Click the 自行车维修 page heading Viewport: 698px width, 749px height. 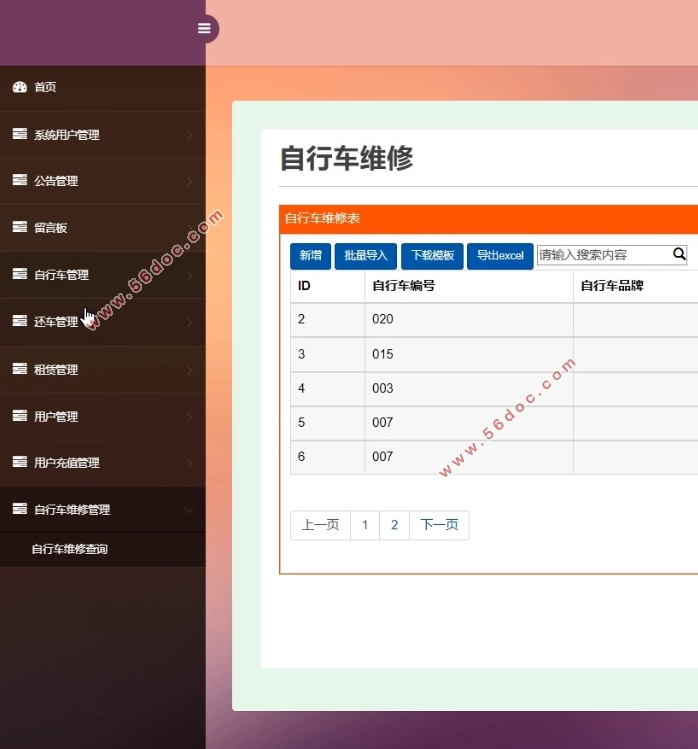[x=346, y=158]
